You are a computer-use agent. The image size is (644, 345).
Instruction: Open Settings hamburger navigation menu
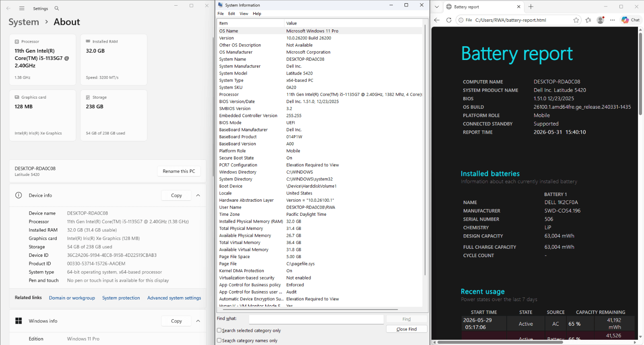pos(22,8)
